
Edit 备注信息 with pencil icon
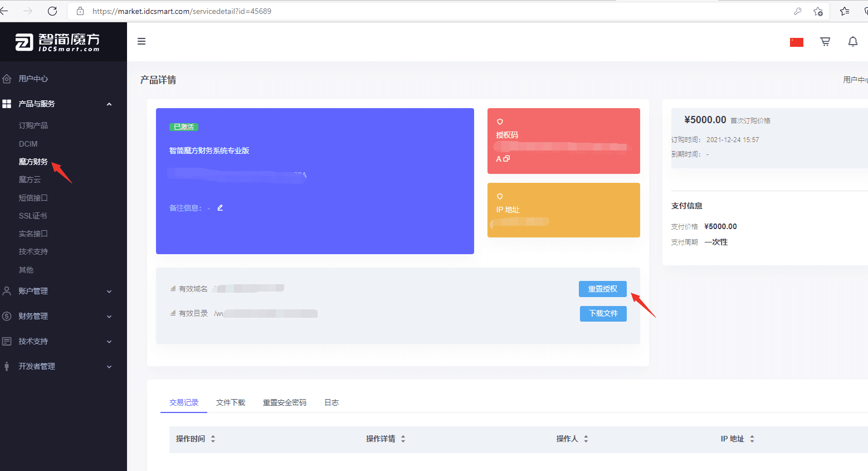[x=220, y=208]
